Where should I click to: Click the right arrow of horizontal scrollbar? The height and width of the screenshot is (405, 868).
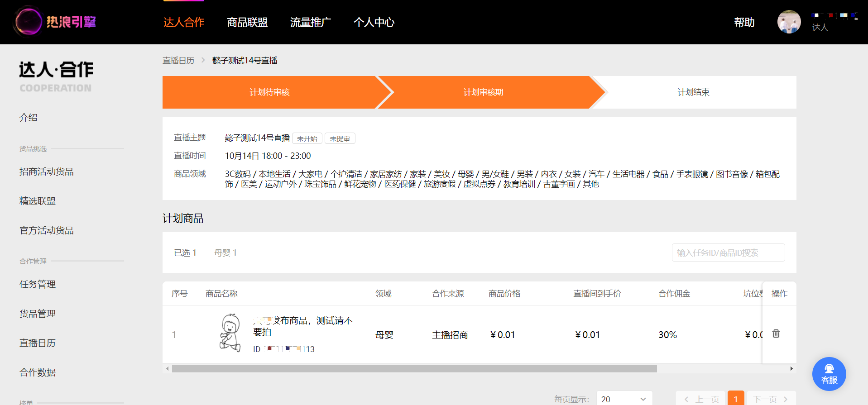(x=791, y=369)
